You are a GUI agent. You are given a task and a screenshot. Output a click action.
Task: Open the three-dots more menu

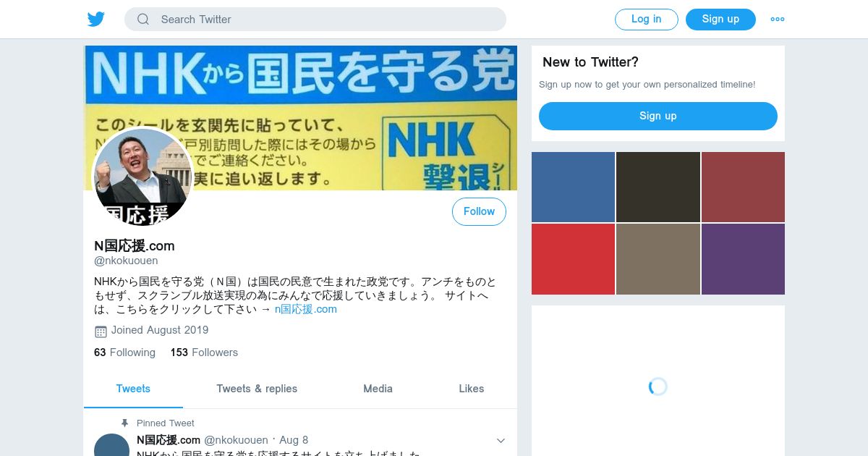tap(778, 20)
